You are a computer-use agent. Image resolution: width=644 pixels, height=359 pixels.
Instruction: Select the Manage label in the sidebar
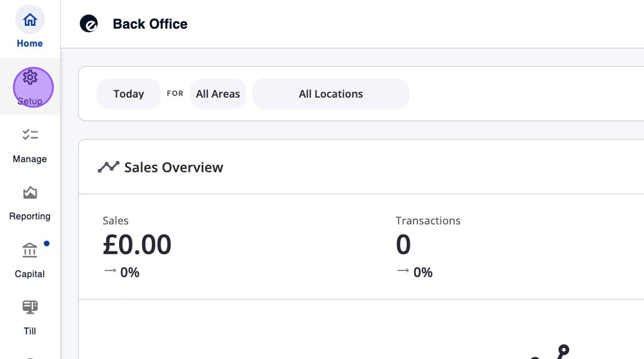(x=30, y=159)
